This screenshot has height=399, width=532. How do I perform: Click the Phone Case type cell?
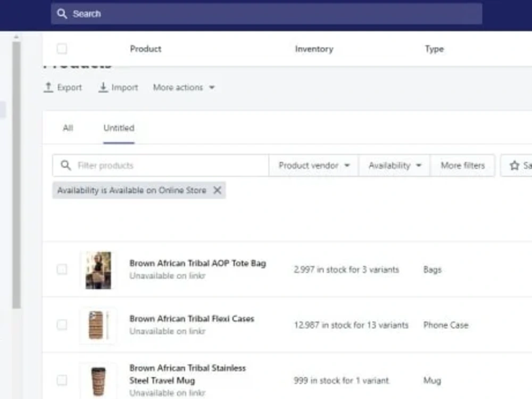(446, 325)
